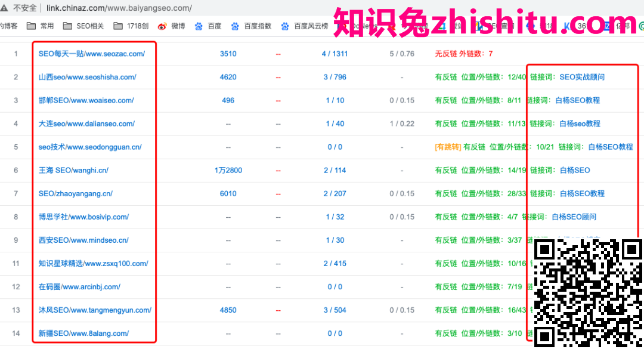Click the 2 / 114 cell

point(335,170)
